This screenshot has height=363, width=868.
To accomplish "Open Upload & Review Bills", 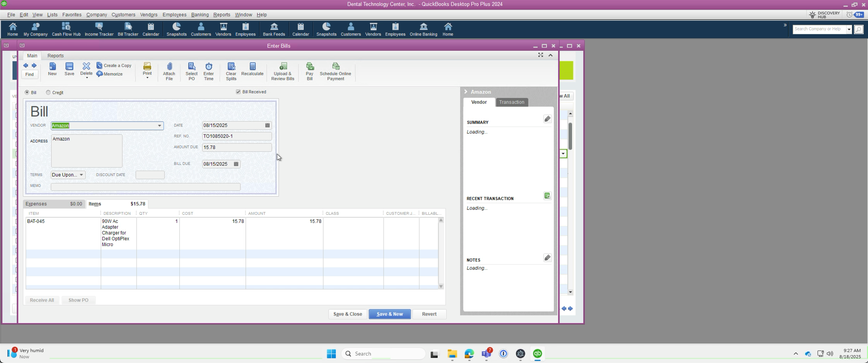I will point(283,71).
